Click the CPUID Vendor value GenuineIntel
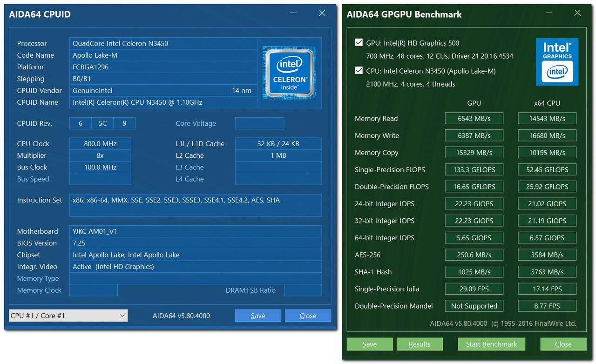The width and height of the screenshot is (596, 364). coord(148,90)
